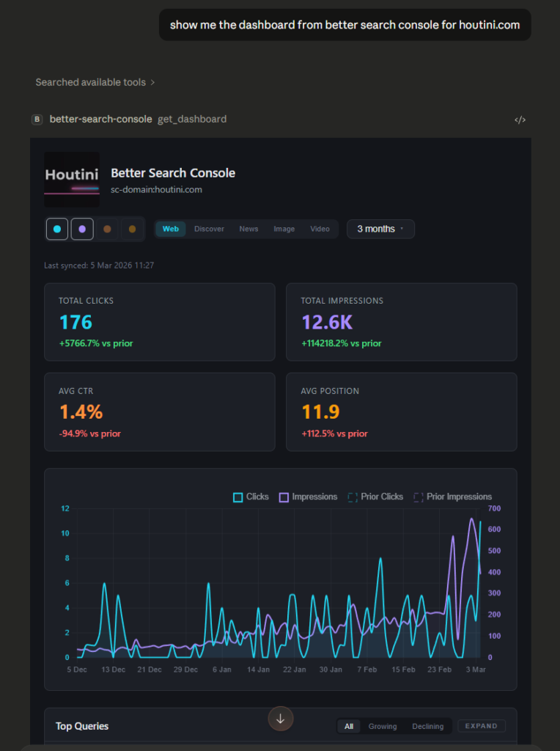Viewport: 560px width, 751px height.
Task: Toggle the purple Impressions metric dot
Action: coord(81,229)
